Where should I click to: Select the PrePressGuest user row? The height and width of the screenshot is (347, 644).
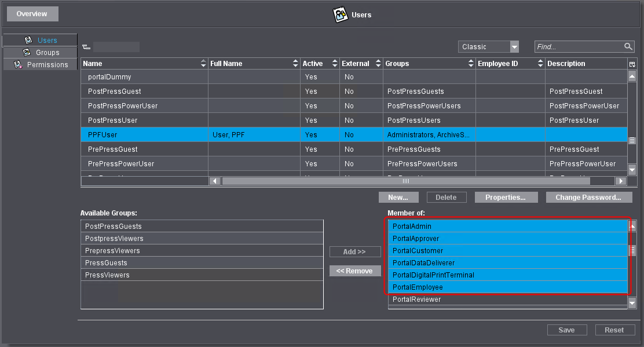[144, 149]
